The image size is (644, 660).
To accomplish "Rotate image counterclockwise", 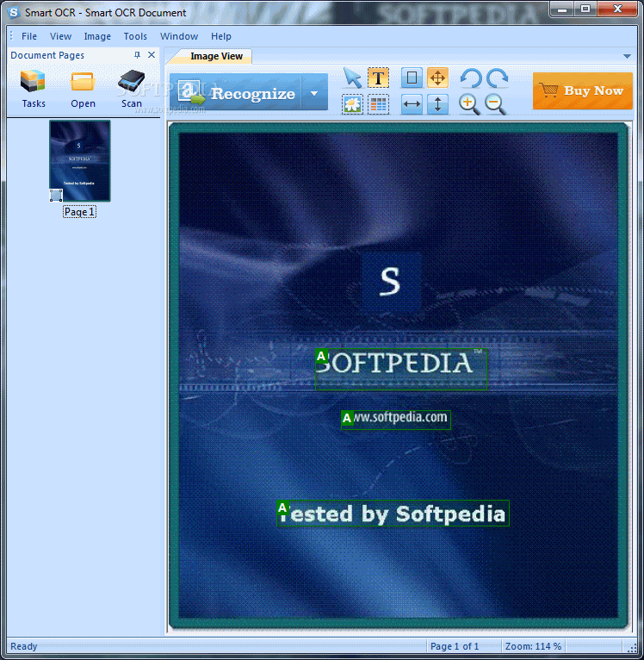I will point(471,78).
